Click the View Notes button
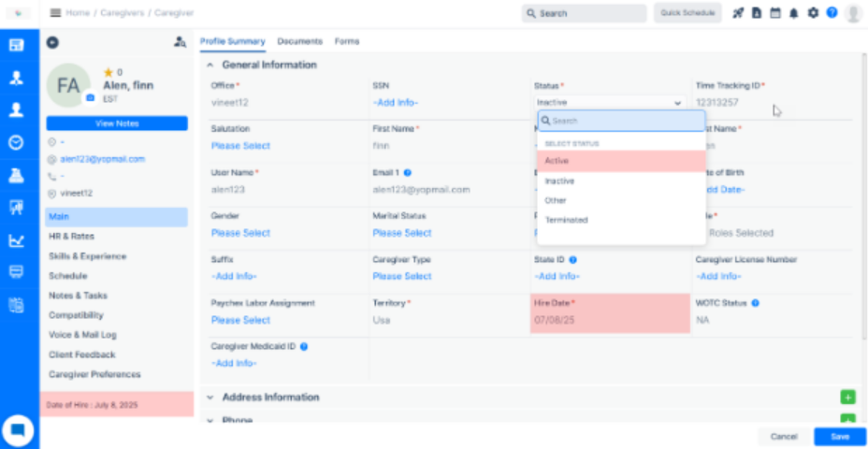 pyautogui.click(x=117, y=123)
